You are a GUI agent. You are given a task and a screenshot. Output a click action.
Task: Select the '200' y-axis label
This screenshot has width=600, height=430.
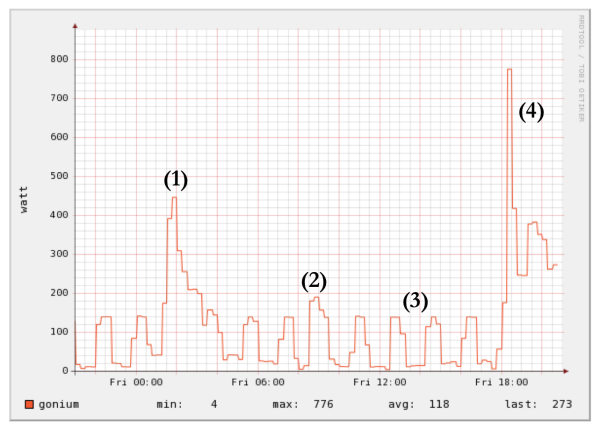click(x=59, y=293)
